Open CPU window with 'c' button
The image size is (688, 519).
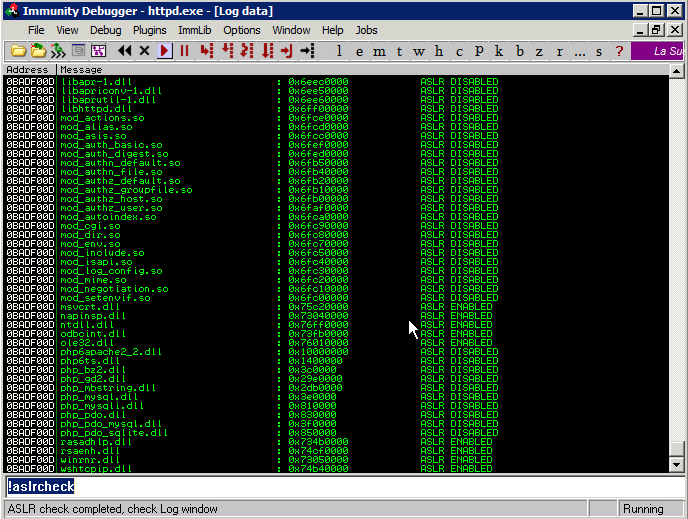pyautogui.click(x=459, y=51)
